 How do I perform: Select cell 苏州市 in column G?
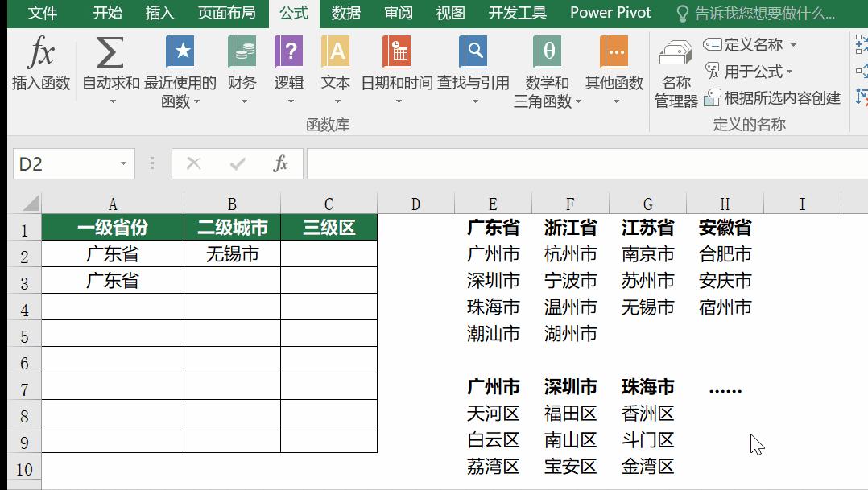[647, 280]
